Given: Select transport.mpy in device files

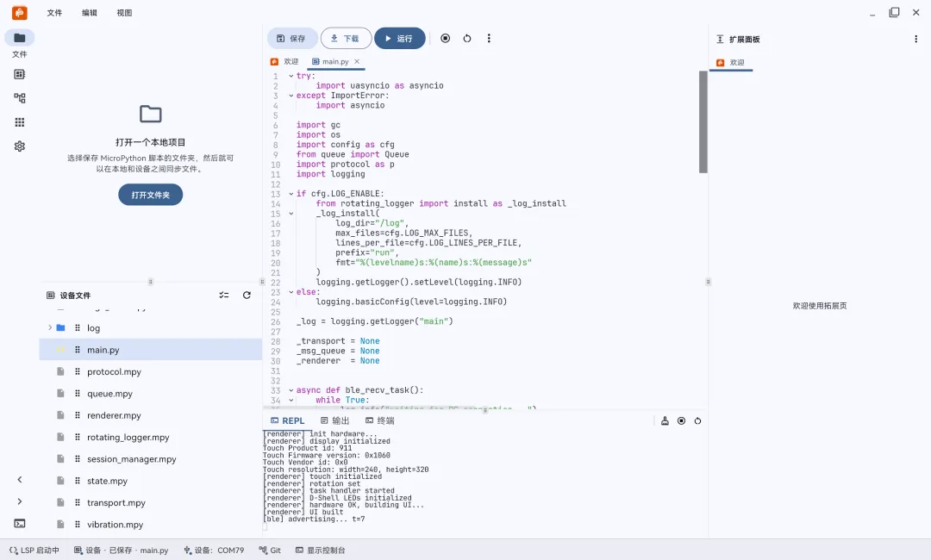Looking at the screenshot, I should tap(151, 502).
